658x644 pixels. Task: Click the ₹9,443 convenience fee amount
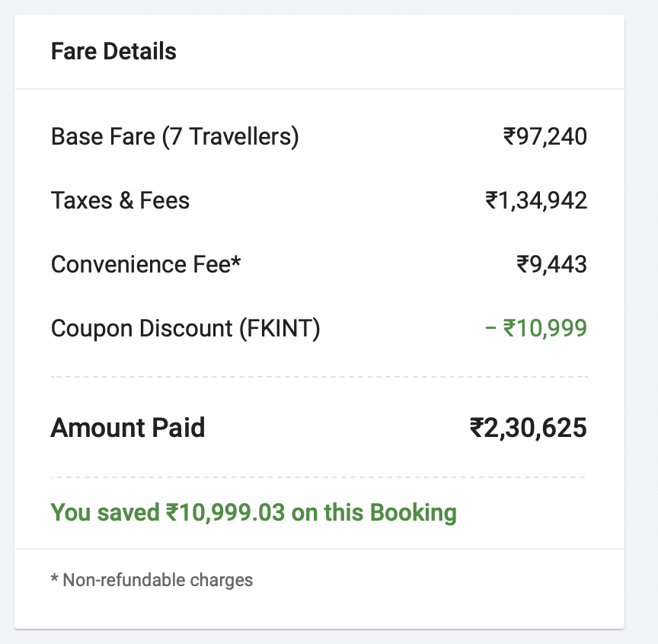[x=552, y=264]
